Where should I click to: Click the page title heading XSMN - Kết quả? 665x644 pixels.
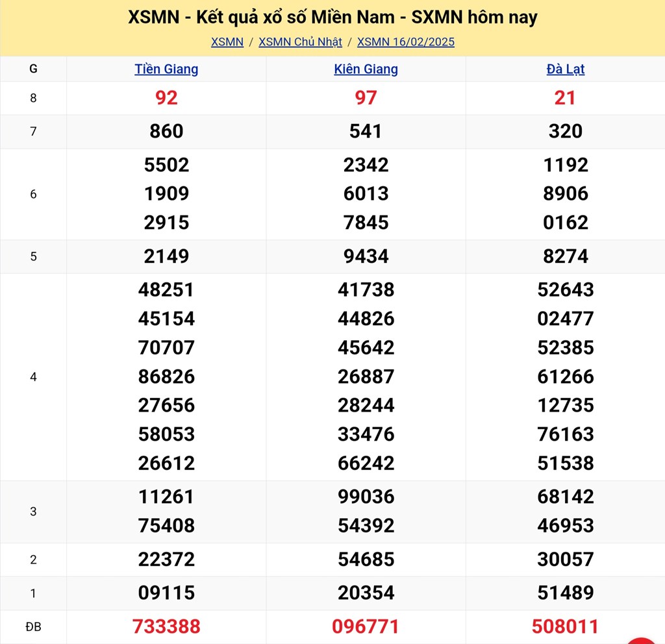point(332,18)
